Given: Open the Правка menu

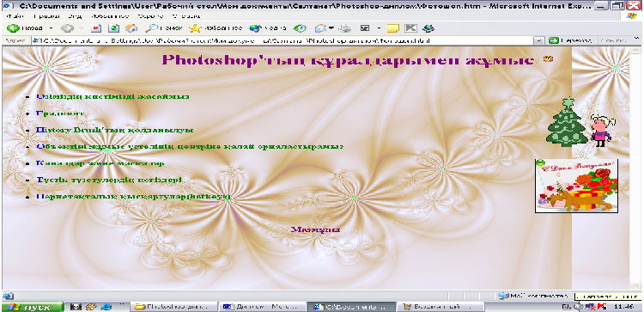Looking at the screenshot, I should tap(46, 16).
